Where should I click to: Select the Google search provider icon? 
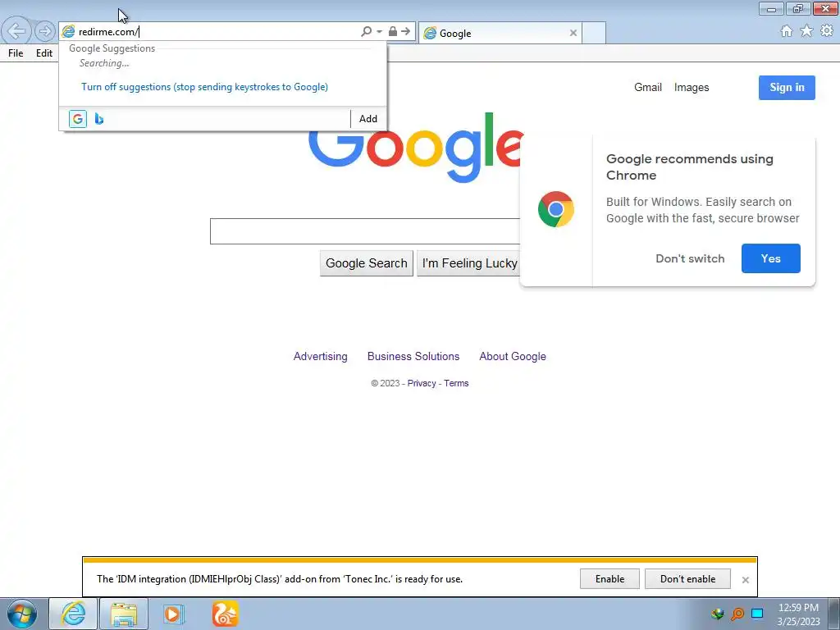78,119
